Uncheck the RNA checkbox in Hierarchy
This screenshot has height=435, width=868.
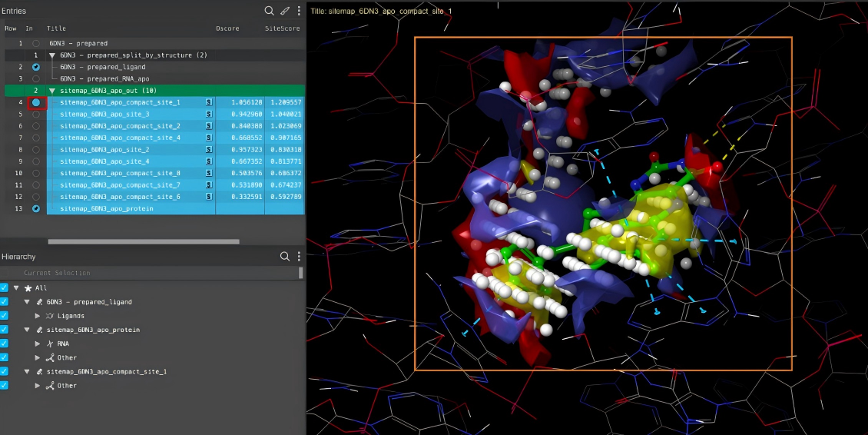click(5, 344)
